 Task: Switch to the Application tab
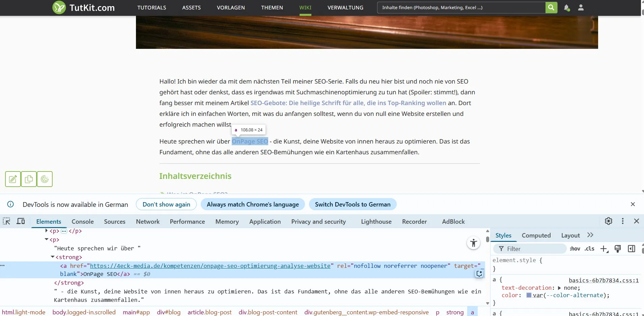click(x=265, y=221)
